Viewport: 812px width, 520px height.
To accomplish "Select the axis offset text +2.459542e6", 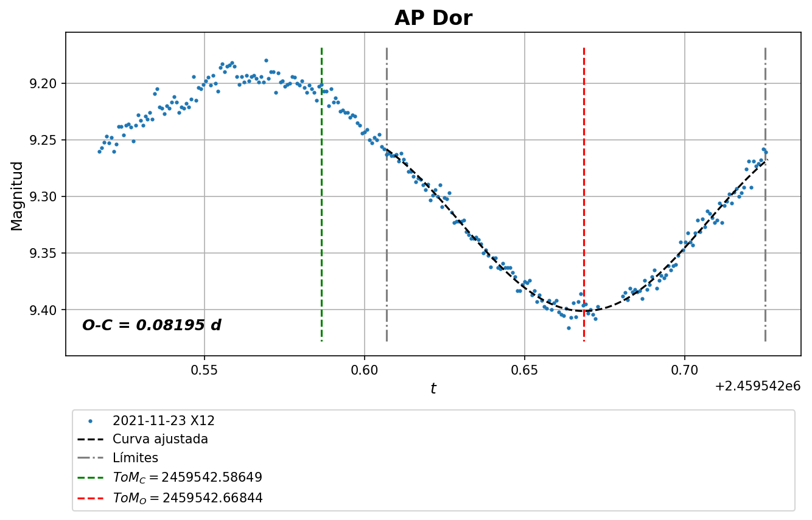I will 757,386.
